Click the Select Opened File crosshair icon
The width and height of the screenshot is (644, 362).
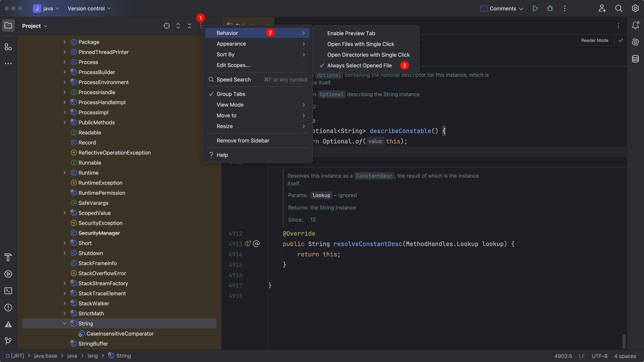[167, 26]
